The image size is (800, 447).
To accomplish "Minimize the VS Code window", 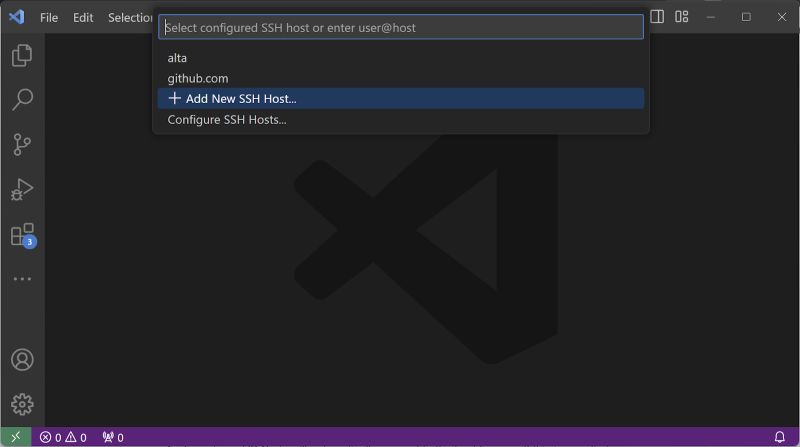I will [711, 17].
